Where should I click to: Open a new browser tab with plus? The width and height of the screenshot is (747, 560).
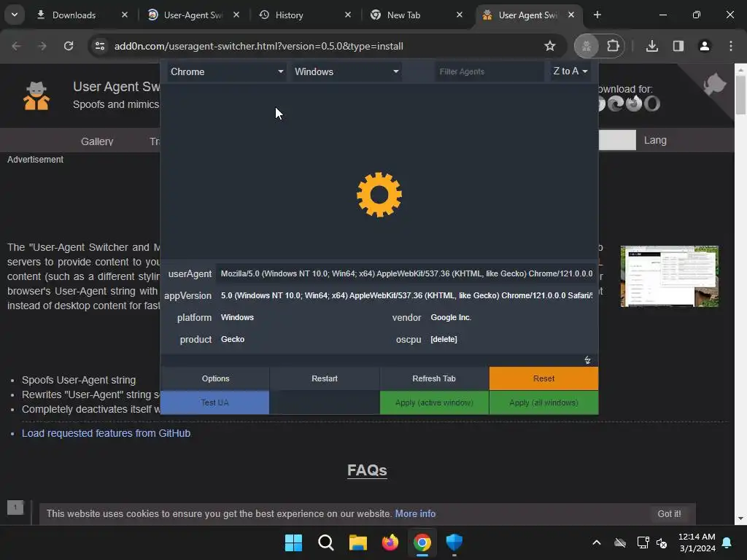(x=597, y=15)
